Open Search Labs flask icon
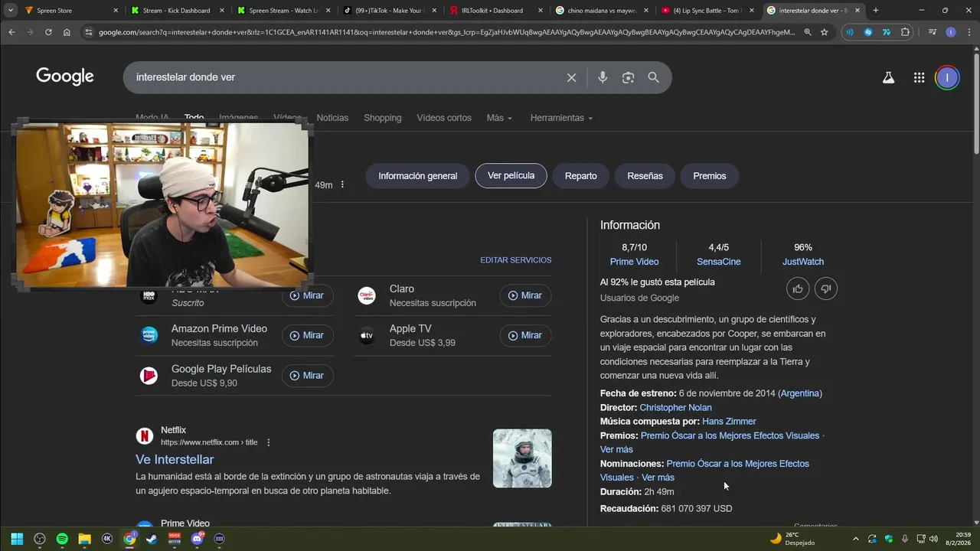 click(x=888, y=77)
